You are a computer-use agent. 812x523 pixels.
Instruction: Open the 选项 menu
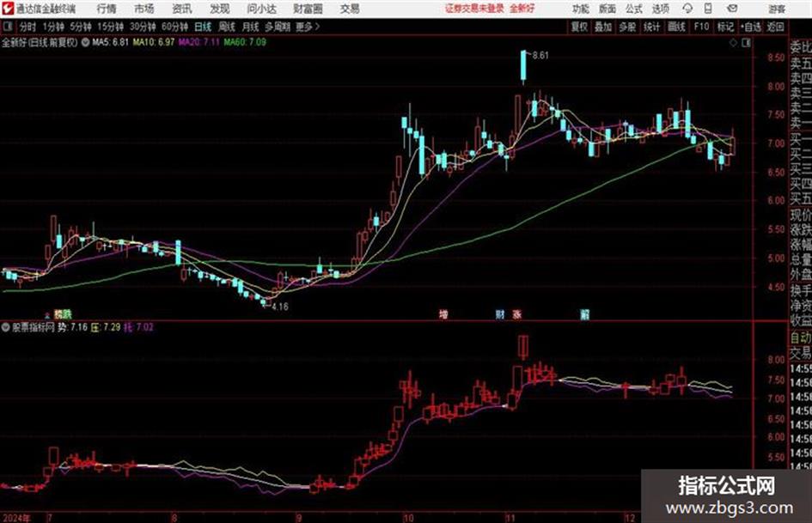point(661,9)
